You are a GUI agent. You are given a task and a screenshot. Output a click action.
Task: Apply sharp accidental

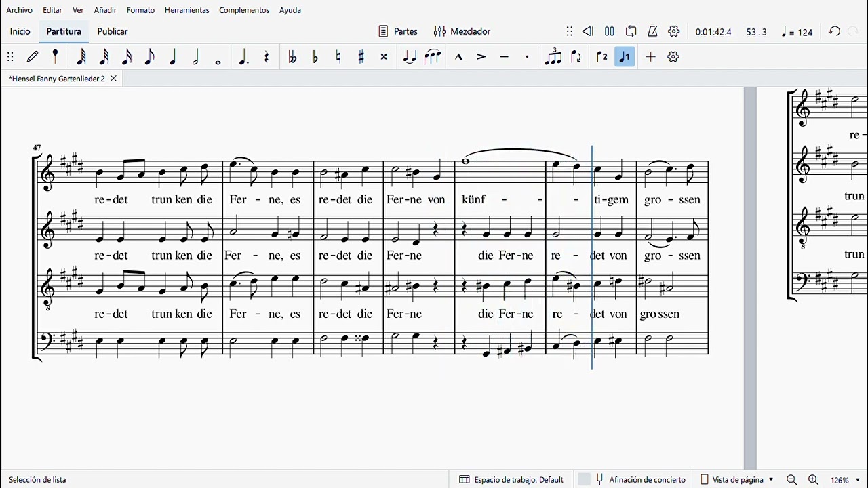tap(361, 57)
